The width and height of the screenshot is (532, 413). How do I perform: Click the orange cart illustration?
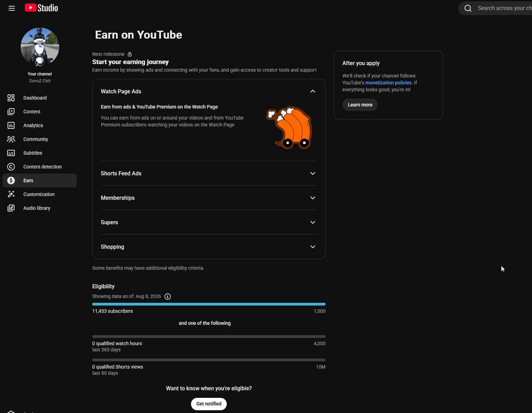[x=289, y=128]
